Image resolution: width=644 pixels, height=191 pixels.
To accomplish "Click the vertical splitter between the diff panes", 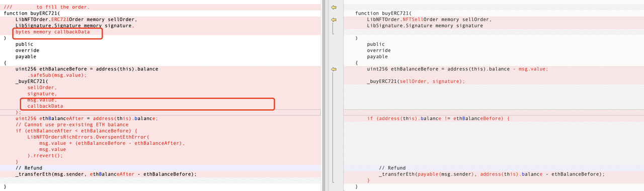I will [325, 95].
